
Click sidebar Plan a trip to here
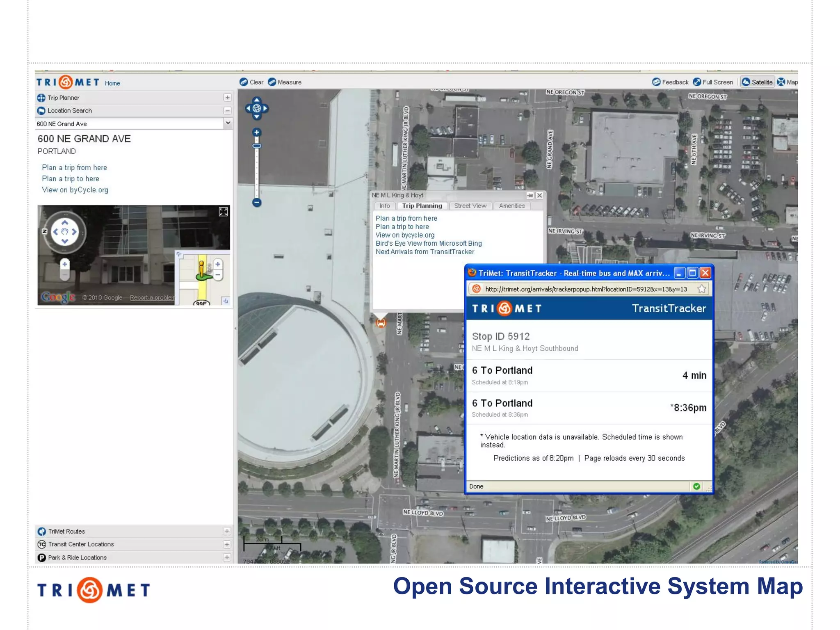[x=71, y=178]
